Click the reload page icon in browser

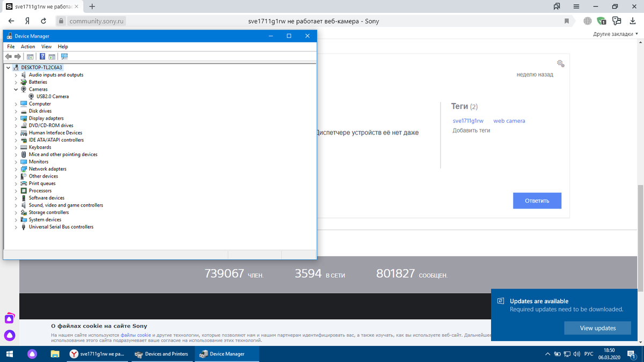[x=43, y=21]
